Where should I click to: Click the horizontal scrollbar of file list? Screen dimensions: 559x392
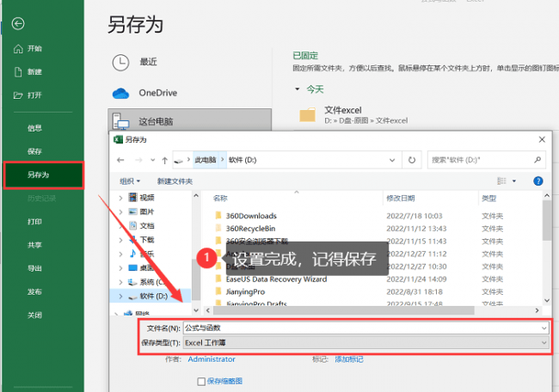[344, 310]
